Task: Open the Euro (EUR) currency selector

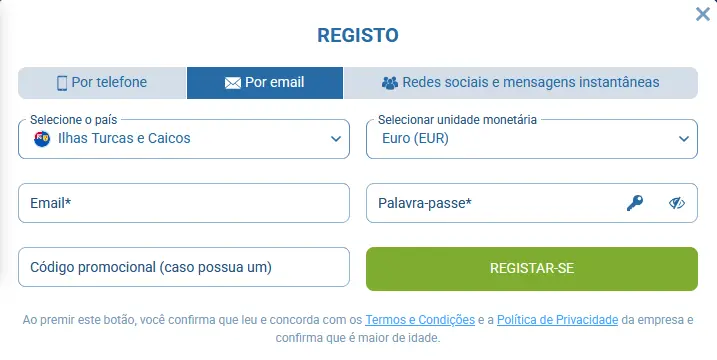Action: click(x=532, y=139)
